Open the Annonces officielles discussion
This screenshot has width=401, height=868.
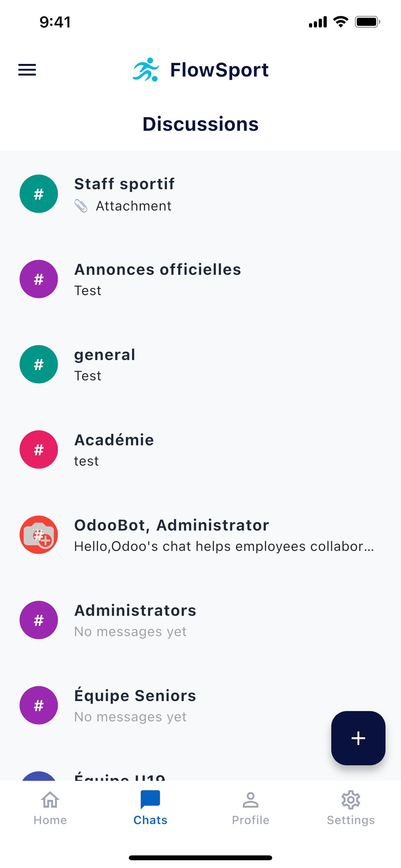tap(200, 279)
